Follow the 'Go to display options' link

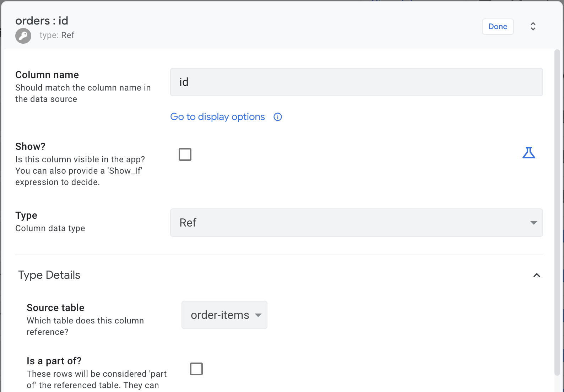tap(217, 117)
